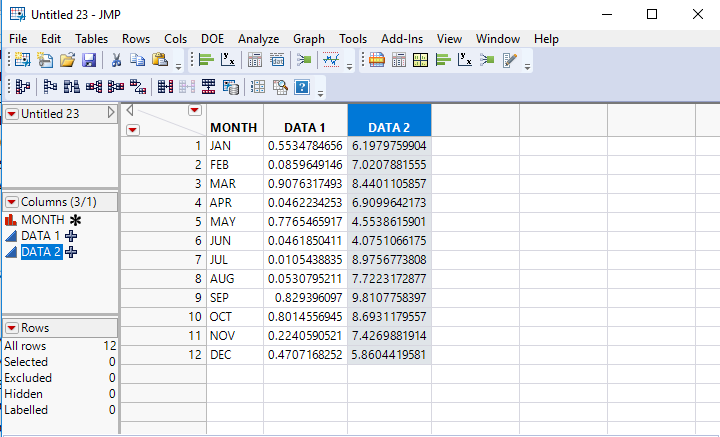This screenshot has height=437, width=720.
Task: Click the asterisk icon next to MONTH
Action: point(75,220)
